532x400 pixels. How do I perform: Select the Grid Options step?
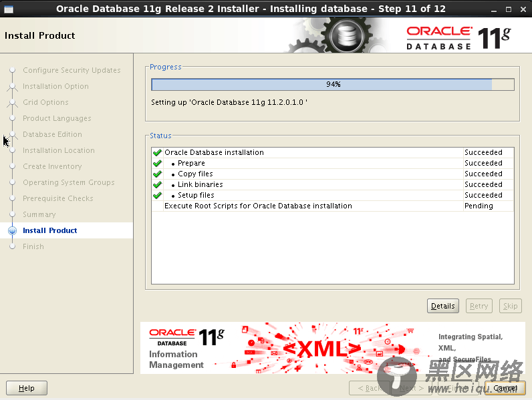[x=45, y=102]
